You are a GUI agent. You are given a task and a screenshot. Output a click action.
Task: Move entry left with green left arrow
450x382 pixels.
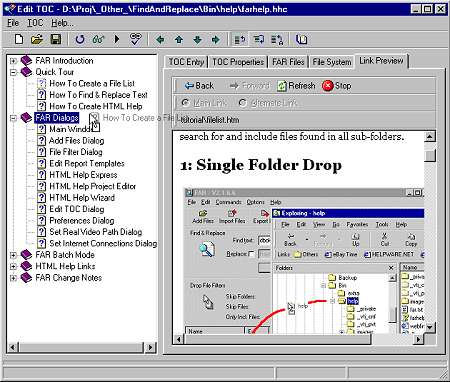pos(160,40)
